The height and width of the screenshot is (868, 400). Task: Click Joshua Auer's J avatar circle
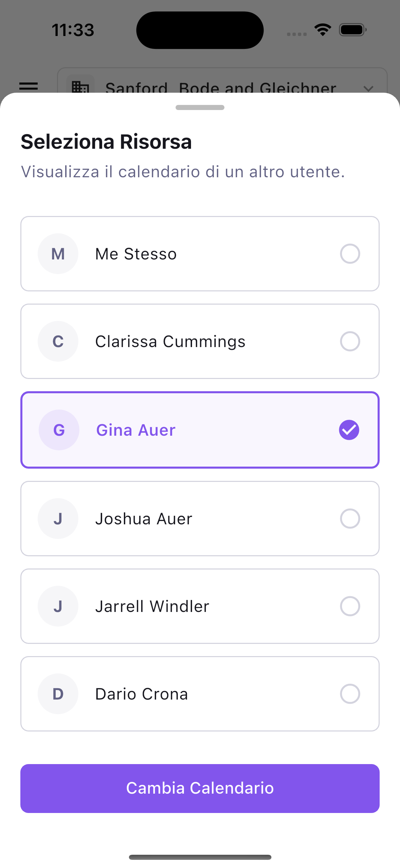pos(58,519)
